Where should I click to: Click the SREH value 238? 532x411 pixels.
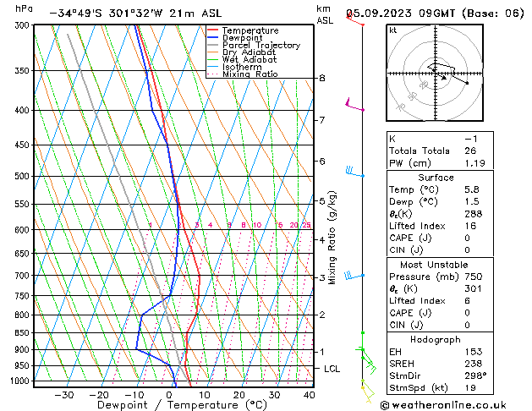pos(474,364)
